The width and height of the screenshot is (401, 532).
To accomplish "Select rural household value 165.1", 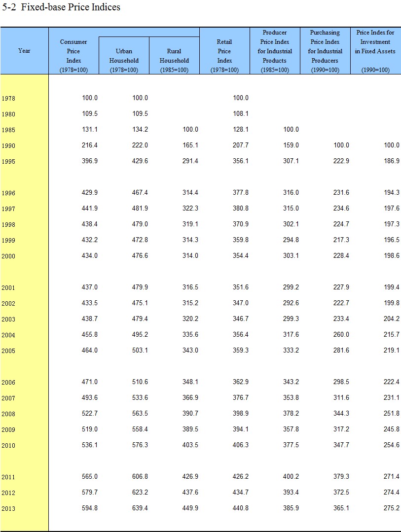I will [x=190, y=145].
